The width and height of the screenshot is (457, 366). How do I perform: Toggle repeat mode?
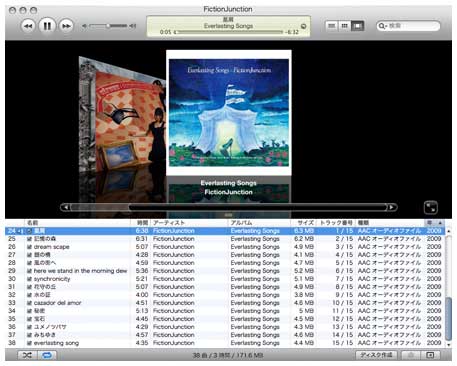tap(47, 355)
